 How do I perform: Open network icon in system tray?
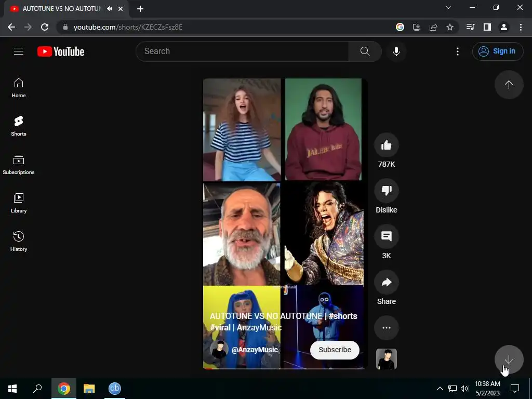tap(453, 389)
